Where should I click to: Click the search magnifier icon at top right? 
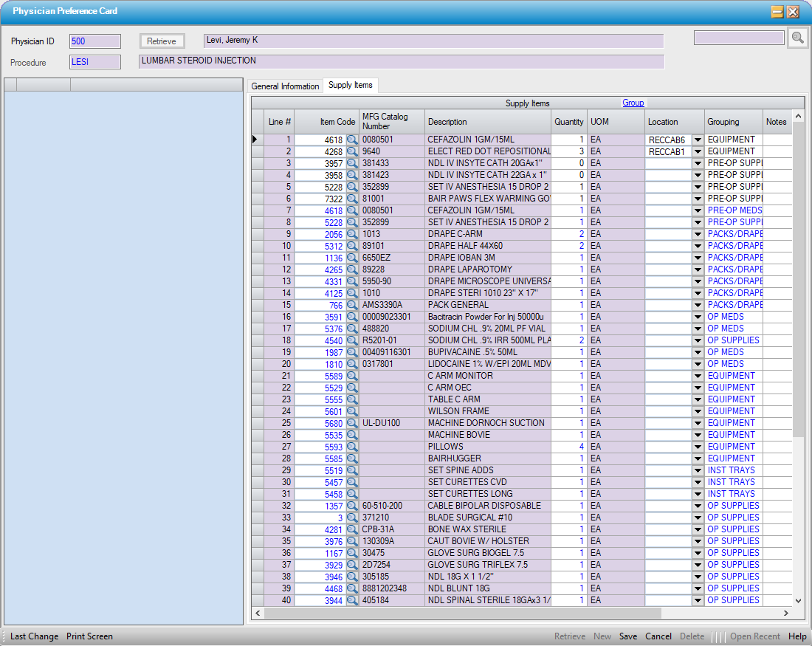(797, 38)
